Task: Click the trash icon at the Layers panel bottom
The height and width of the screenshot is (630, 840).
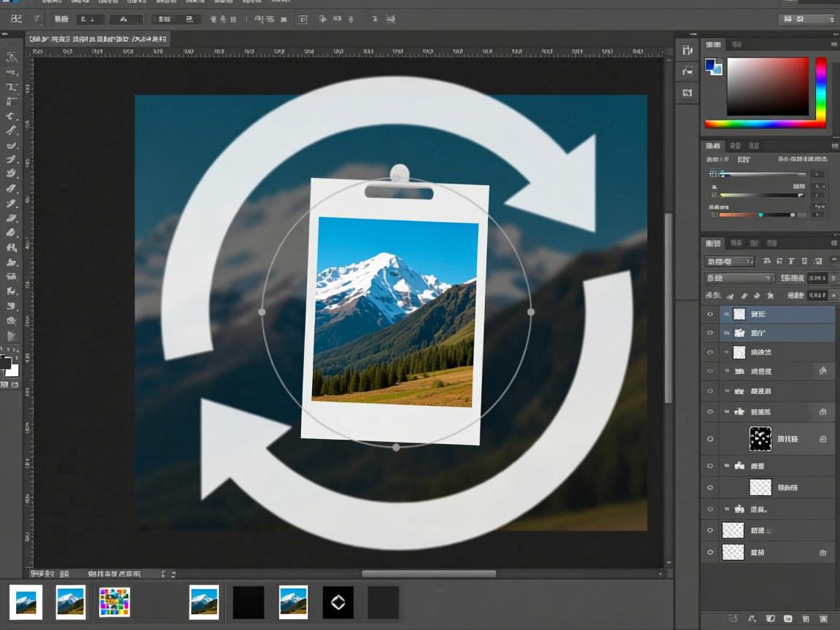Action: 822,618
